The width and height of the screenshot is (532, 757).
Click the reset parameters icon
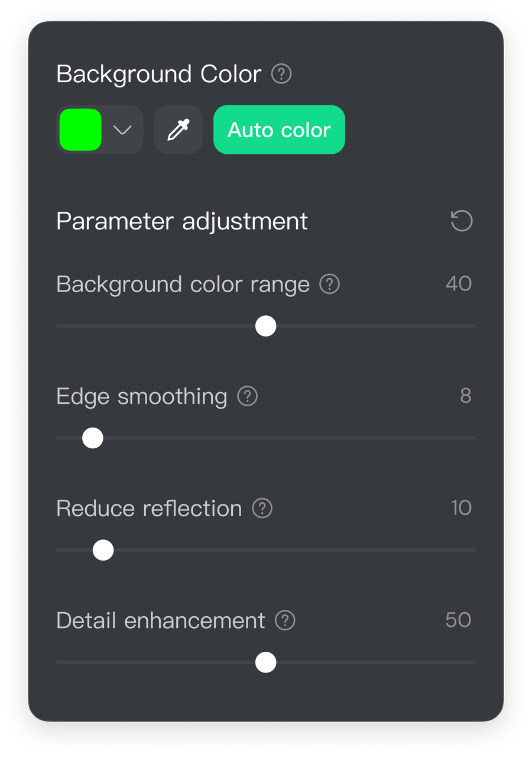tap(462, 221)
